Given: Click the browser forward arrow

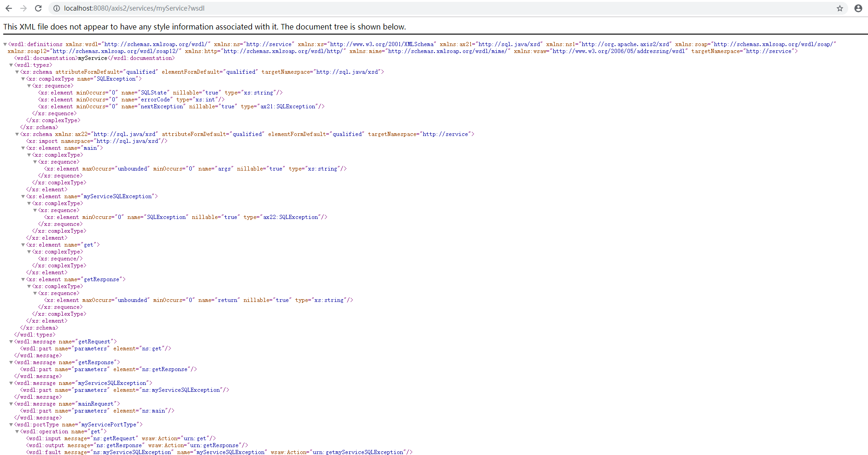Looking at the screenshot, I should click(23, 8).
